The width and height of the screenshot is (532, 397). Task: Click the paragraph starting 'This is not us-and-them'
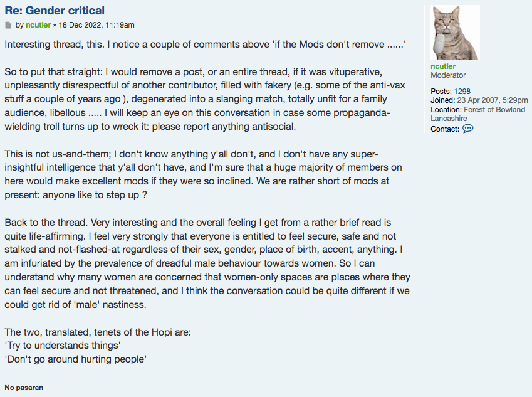pos(203,174)
